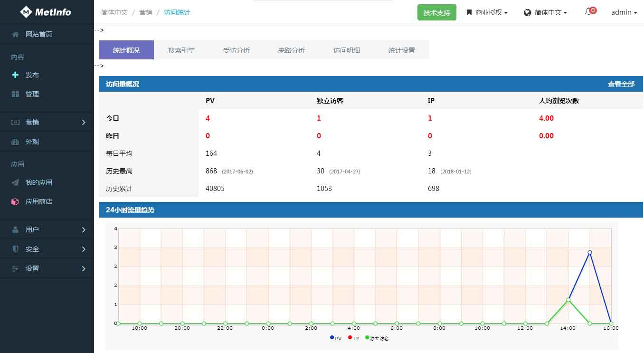Open the 简体中文 language dropdown
The width and height of the screenshot is (644, 353).
(545, 12)
